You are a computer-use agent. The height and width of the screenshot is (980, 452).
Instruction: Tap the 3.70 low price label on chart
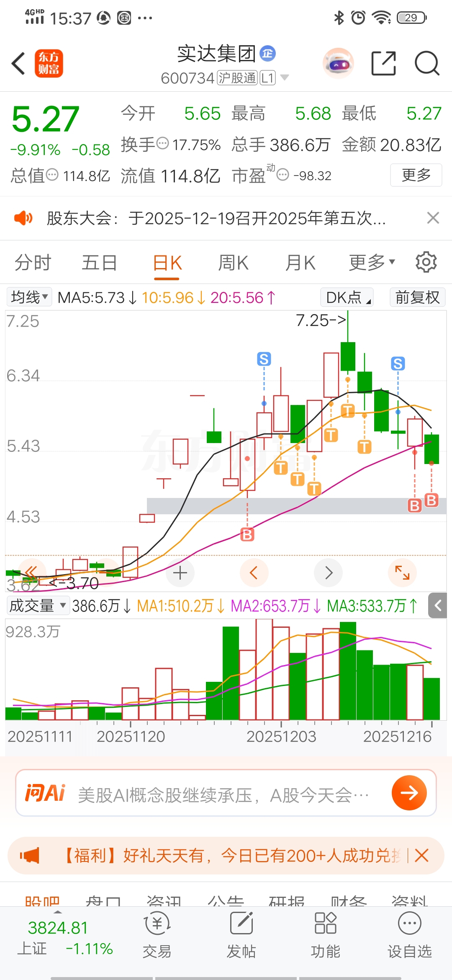pyautogui.click(x=74, y=583)
